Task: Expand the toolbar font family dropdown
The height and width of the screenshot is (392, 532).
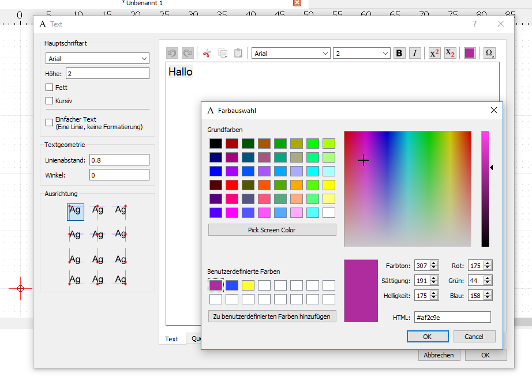Action: click(291, 53)
